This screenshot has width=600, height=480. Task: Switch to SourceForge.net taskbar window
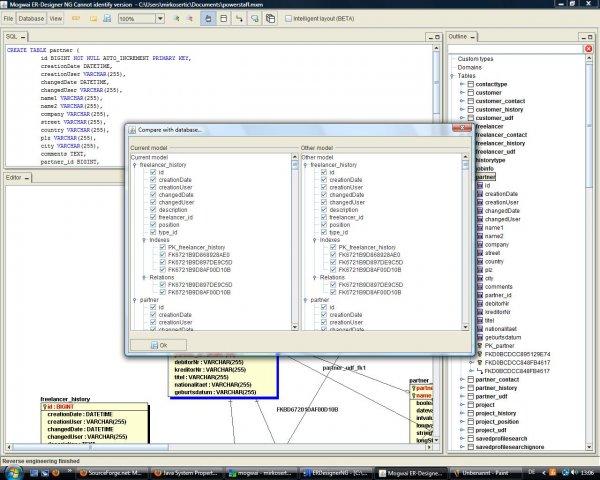coord(111,473)
